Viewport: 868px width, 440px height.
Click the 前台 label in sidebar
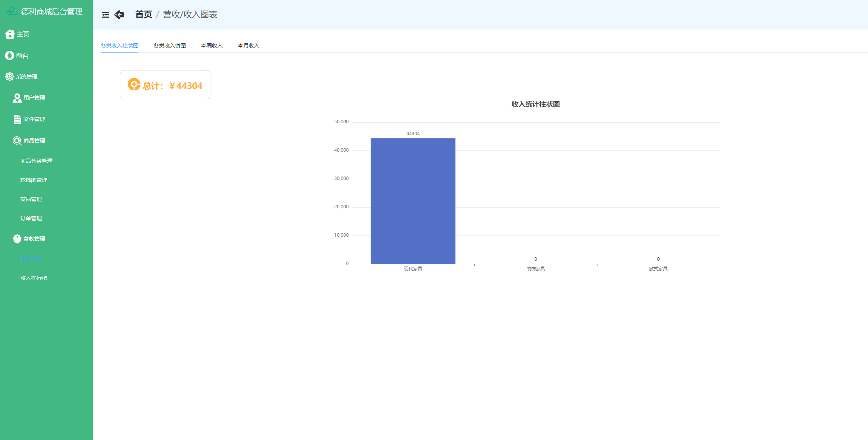[x=22, y=56]
